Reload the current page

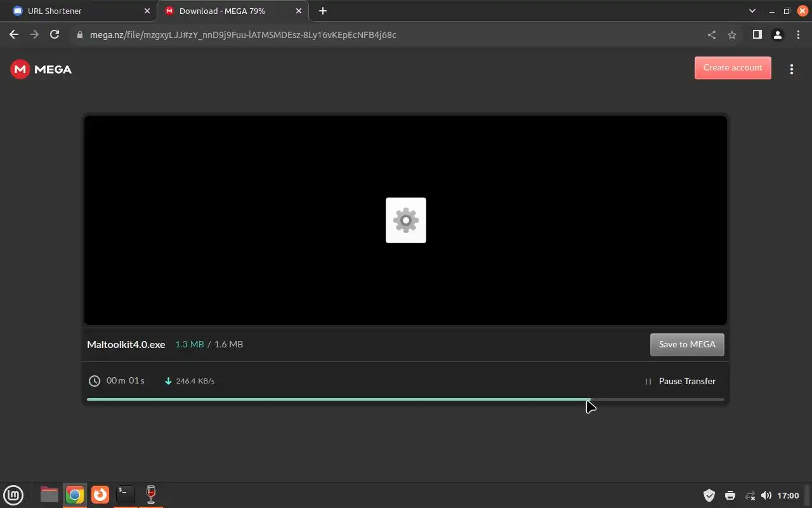(x=55, y=35)
